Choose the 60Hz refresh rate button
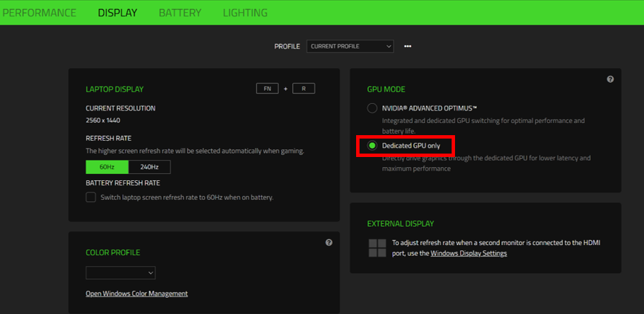Viewport: 644px width, 314px height. pos(106,167)
